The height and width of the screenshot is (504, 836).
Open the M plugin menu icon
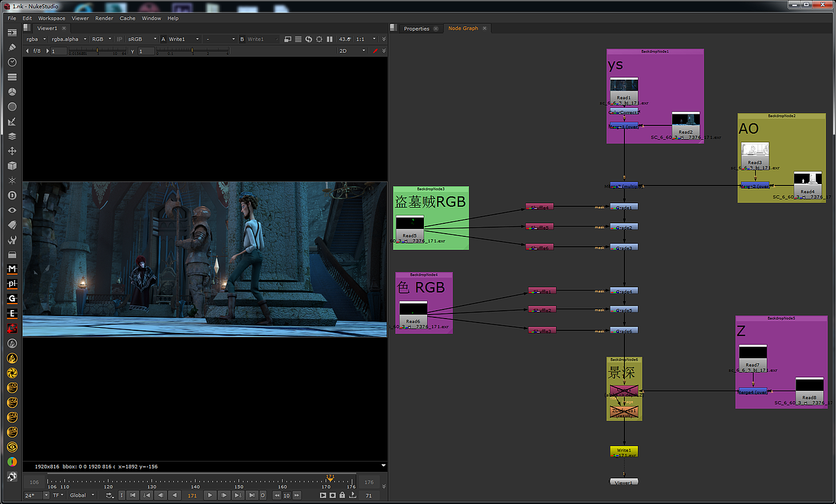point(12,269)
